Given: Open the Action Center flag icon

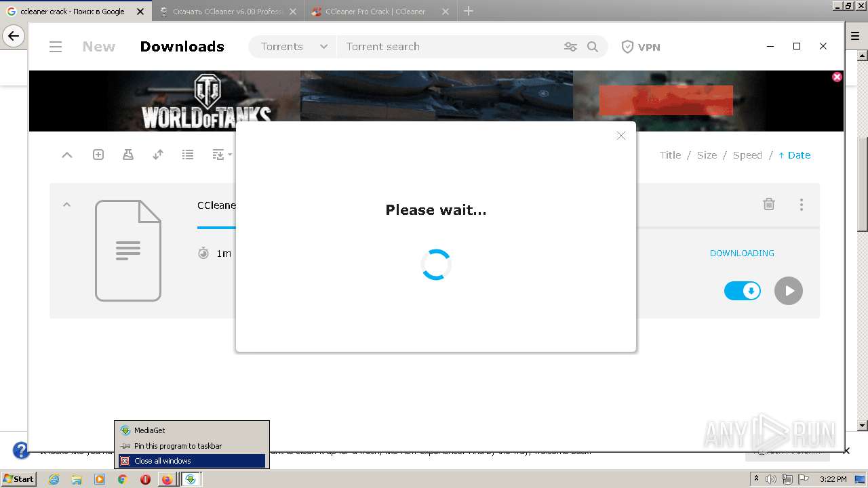Looking at the screenshot, I should (802, 479).
